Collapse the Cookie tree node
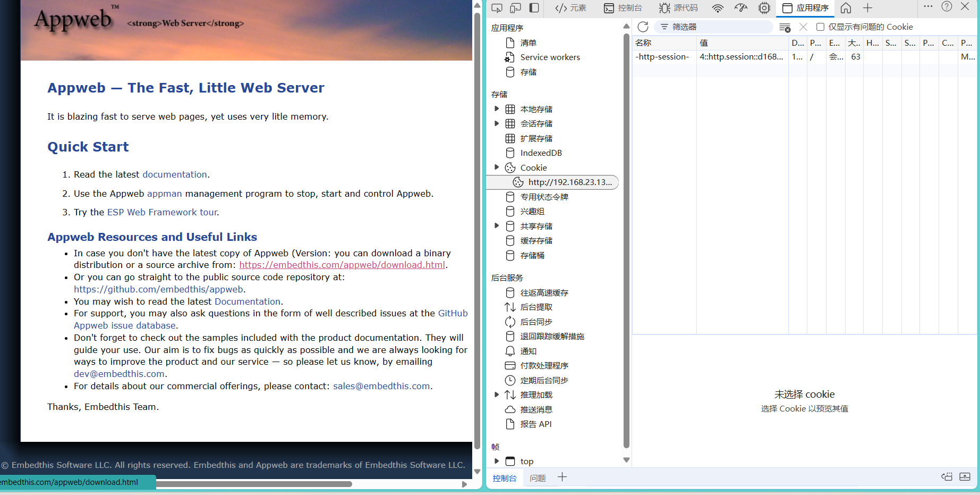 (497, 167)
